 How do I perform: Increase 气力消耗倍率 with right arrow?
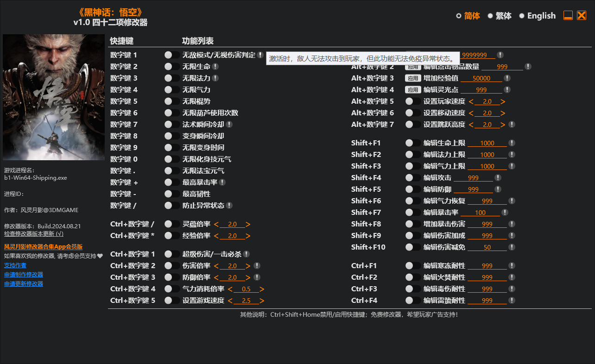click(x=262, y=289)
